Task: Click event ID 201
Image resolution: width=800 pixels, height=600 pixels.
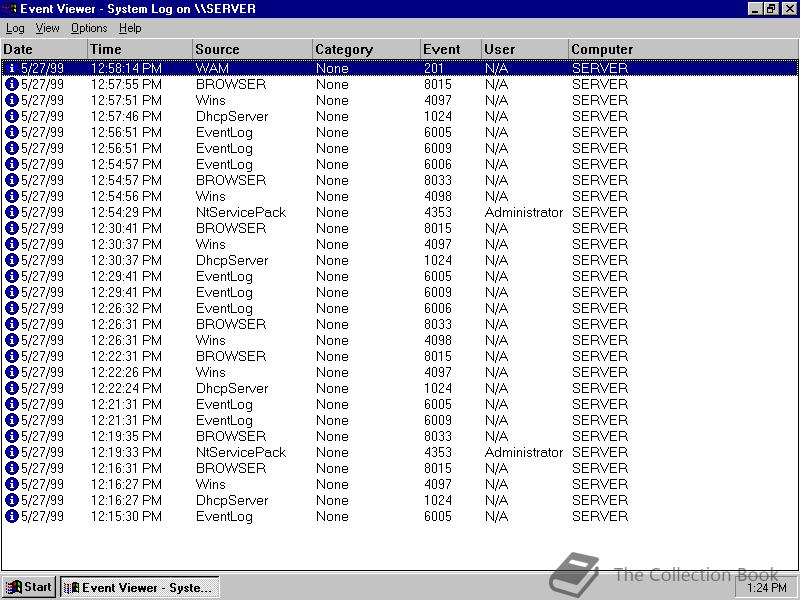Action: [434, 68]
